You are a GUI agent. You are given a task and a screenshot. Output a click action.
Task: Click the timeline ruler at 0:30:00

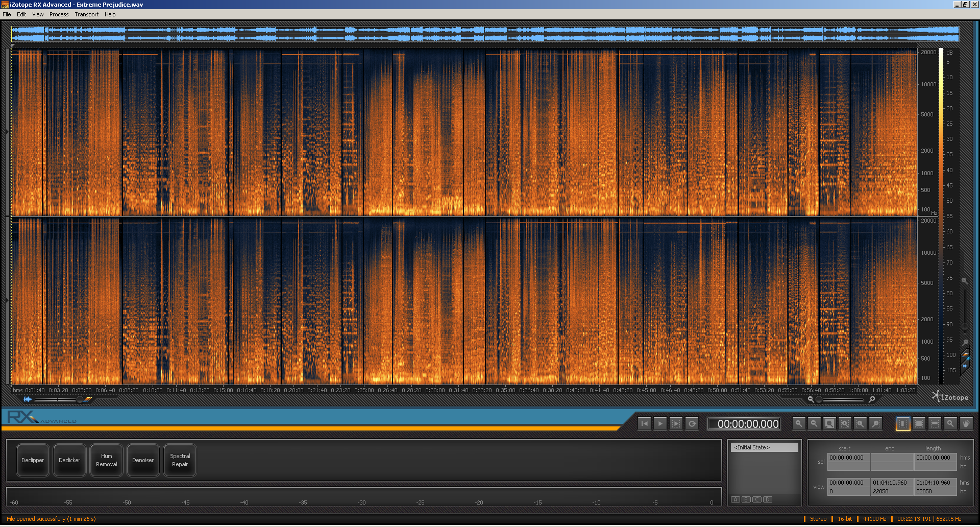pos(435,390)
